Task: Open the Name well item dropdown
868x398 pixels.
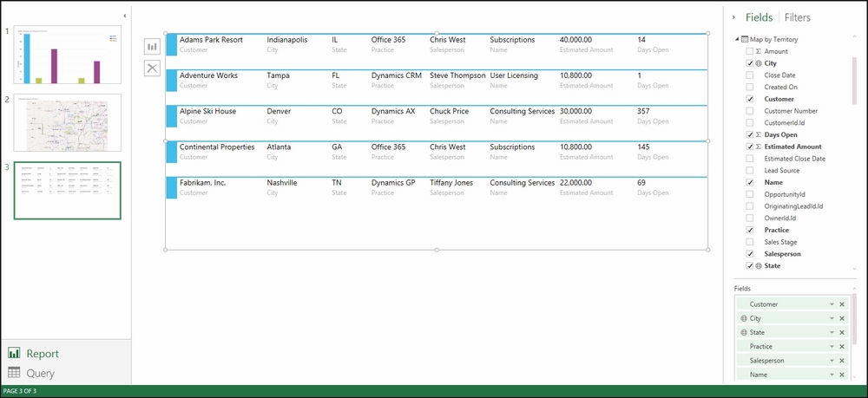Action: tap(832, 375)
